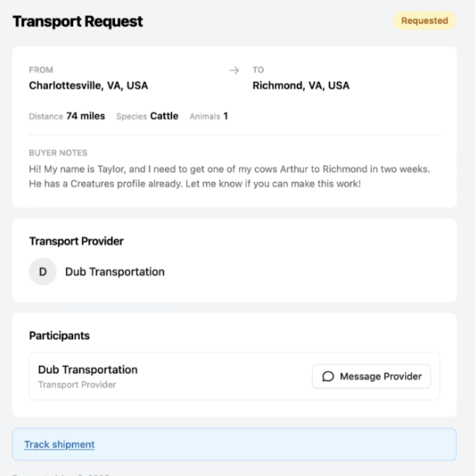
Task: Click the BUYER NOTES section label
Action: pyautogui.click(x=58, y=153)
